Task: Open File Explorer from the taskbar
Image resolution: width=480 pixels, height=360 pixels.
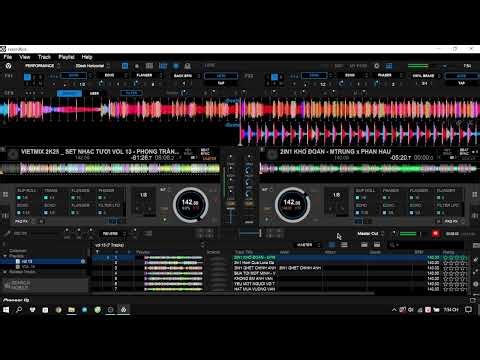Action: (71, 310)
